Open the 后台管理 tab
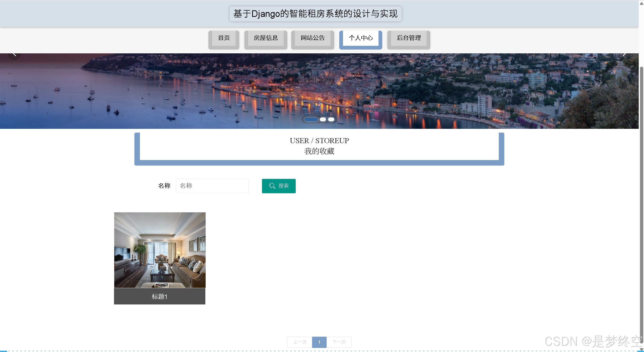This screenshot has height=352, width=644. pyautogui.click(x=409, y=38)
